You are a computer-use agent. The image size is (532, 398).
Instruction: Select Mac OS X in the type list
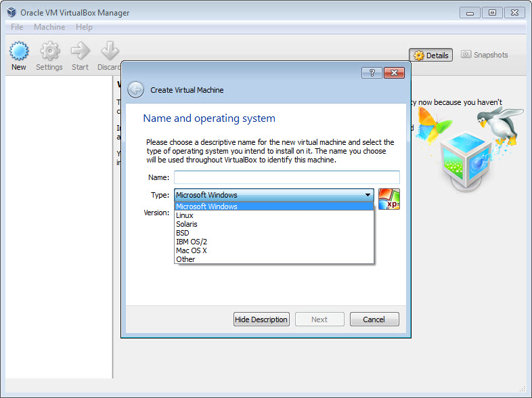coord(274,250)
